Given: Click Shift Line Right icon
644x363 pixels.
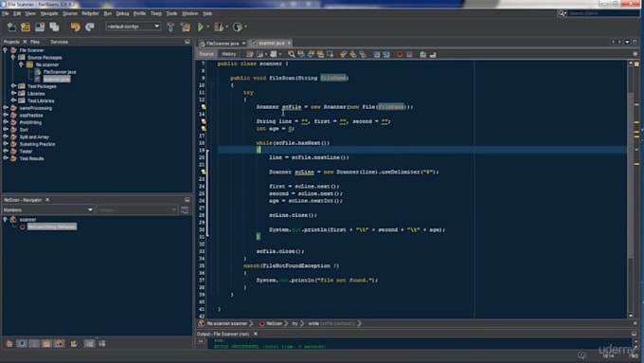Looking at the screenshot, I should pos(386,54).
